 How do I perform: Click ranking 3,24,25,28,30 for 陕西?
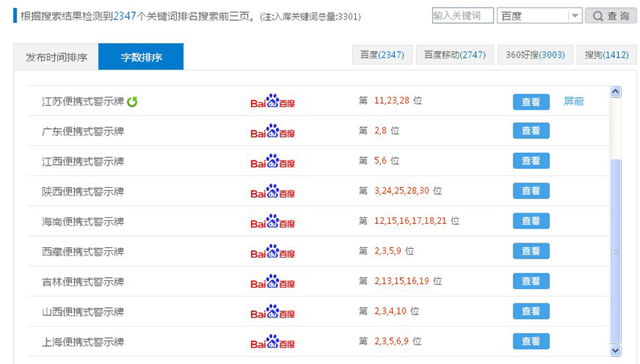tap(402, 190)
